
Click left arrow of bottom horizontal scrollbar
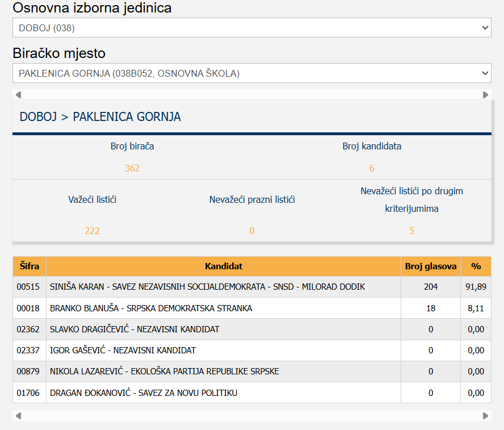pos(18,416)
